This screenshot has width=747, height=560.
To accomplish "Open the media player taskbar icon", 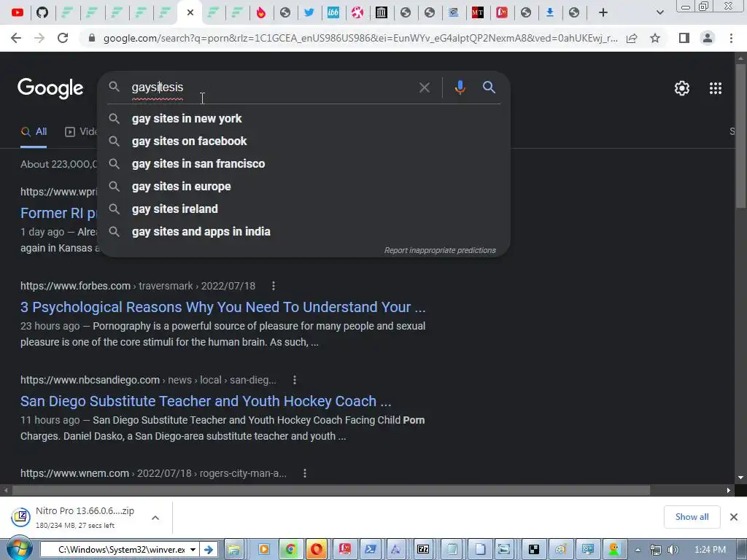I will (263, 550).
